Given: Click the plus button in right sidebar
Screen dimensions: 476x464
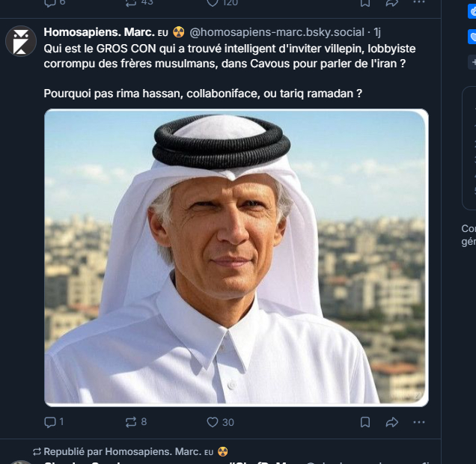Looking at the screenshot, I should tap(472, 61).
